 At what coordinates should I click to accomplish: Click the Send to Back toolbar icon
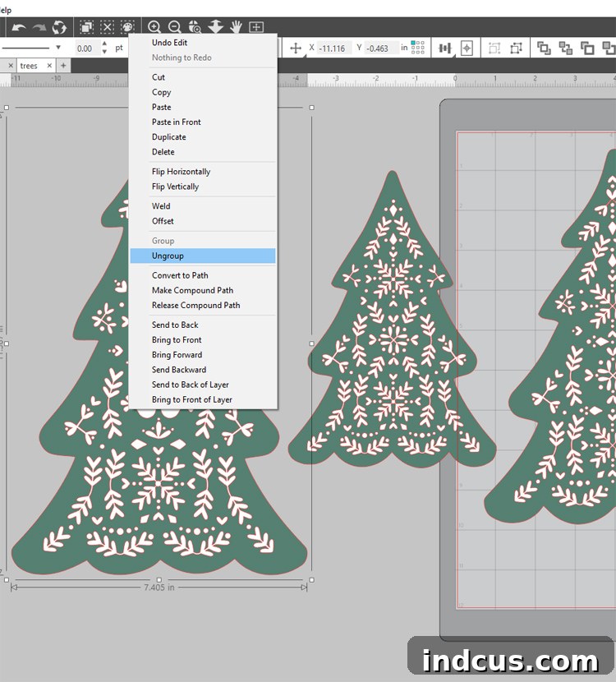[x=566, y=48]
